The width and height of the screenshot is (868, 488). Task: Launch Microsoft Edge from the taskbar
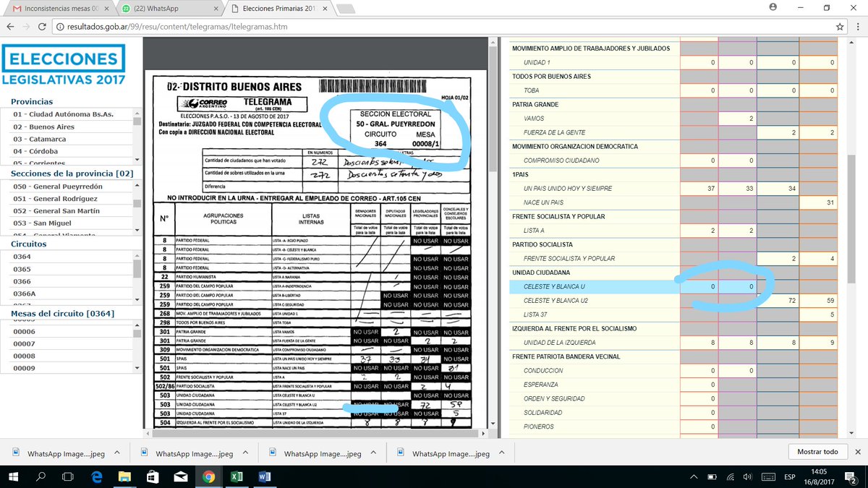click(96, 476)
